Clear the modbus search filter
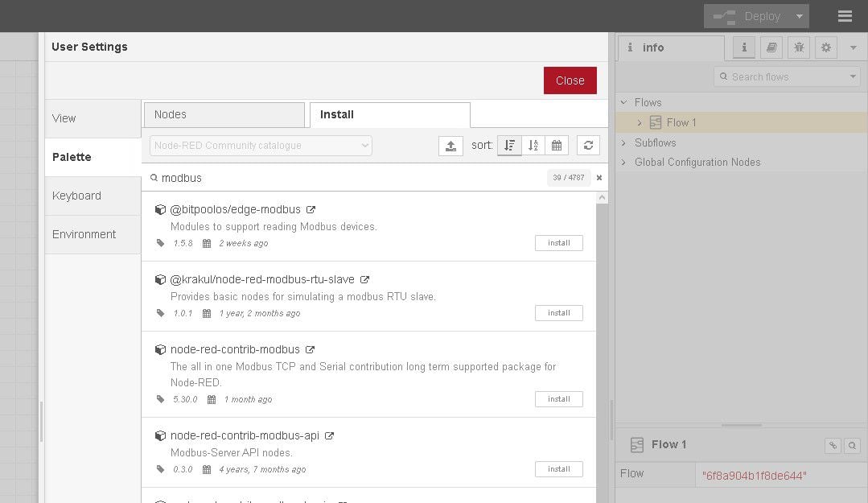 [x=599, y=178]
